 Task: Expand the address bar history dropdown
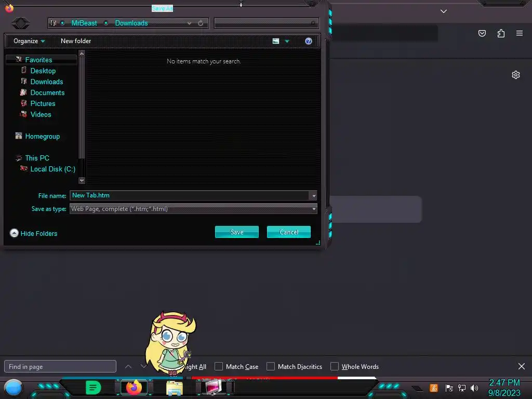(189, 23)
